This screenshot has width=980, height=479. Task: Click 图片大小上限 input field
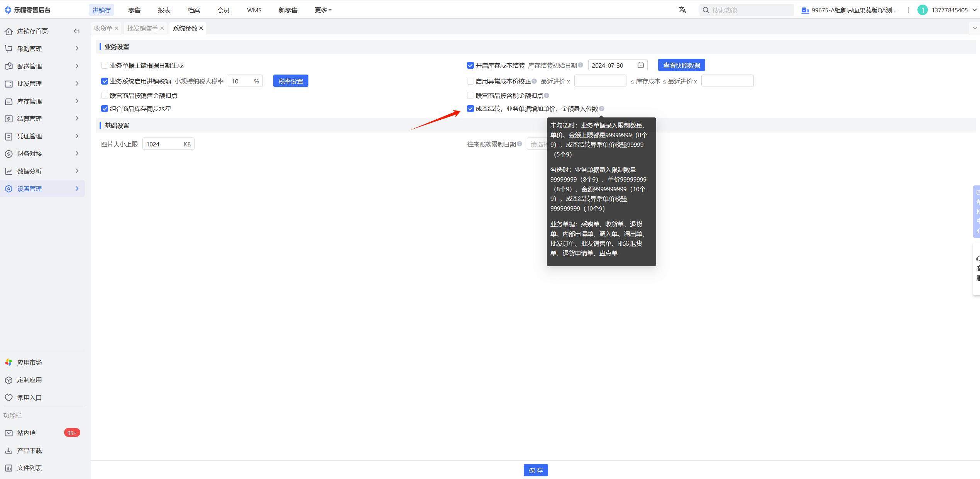pyautogui.click(x=168, y=144)
